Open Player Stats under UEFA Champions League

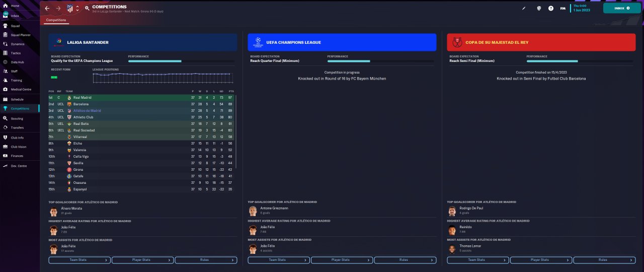point(342,260)
